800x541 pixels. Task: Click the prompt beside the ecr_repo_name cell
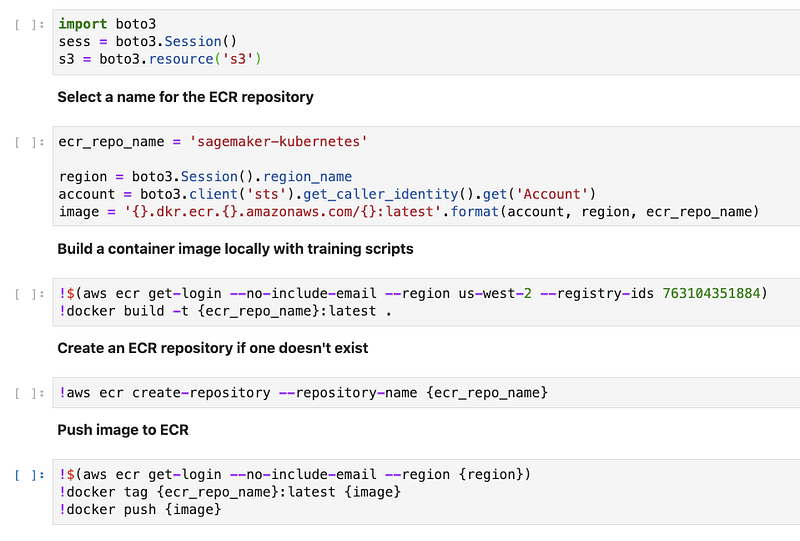(30, 142)
